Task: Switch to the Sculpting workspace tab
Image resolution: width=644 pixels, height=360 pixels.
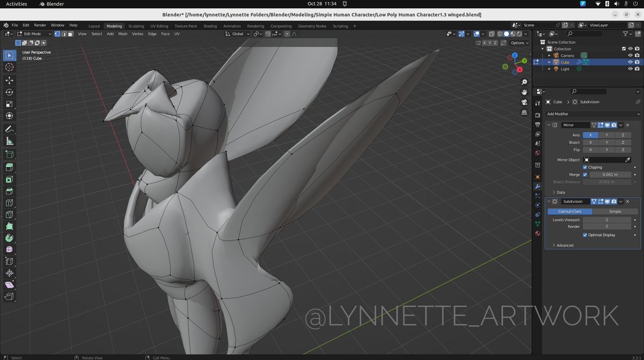Action: point(136,26)
